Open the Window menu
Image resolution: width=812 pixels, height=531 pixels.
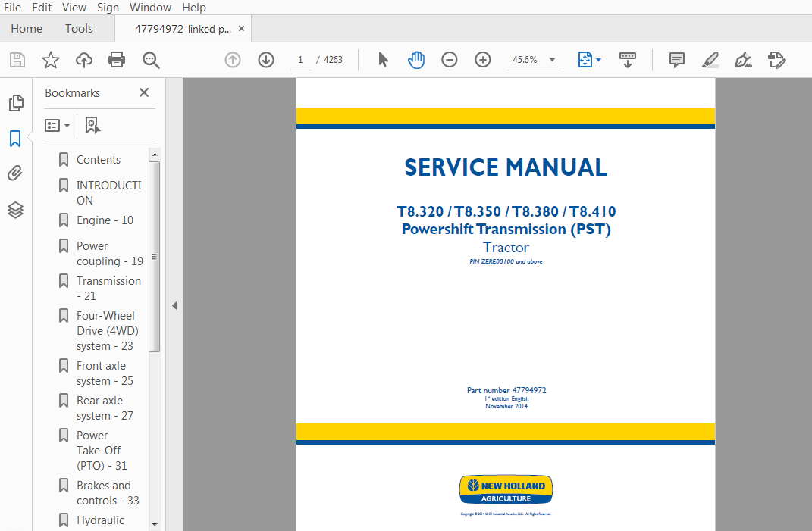(150, 8)
